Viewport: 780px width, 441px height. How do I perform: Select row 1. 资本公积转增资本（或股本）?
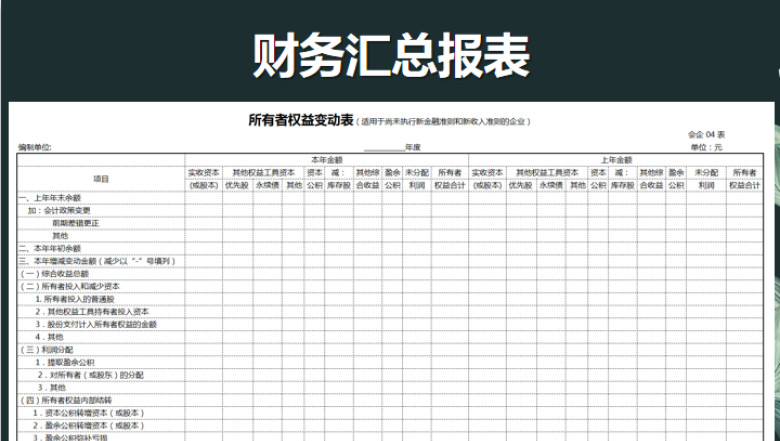[x=89, y=413]
